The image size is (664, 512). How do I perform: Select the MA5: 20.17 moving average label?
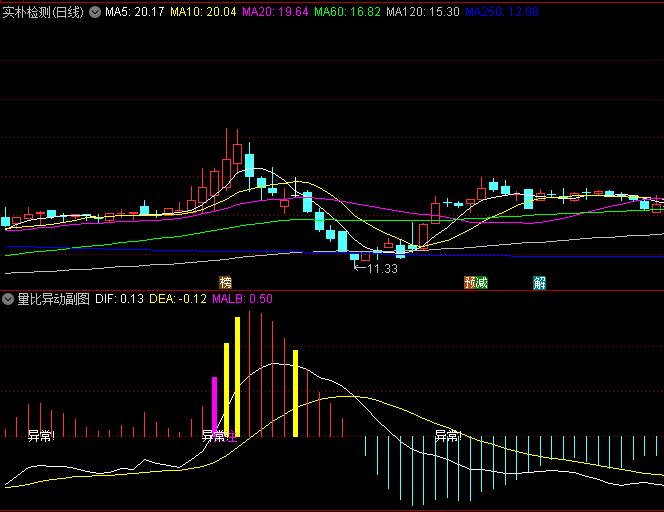point(135,12)
